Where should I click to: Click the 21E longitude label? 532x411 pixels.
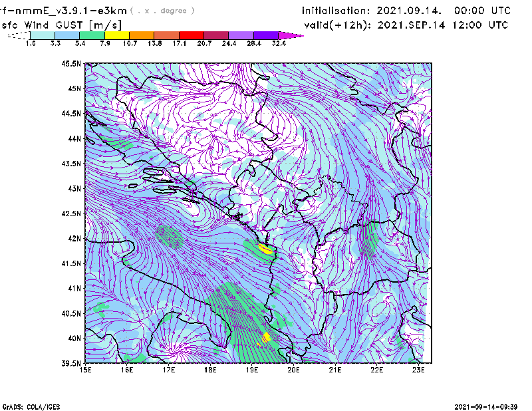coord(335,370)
